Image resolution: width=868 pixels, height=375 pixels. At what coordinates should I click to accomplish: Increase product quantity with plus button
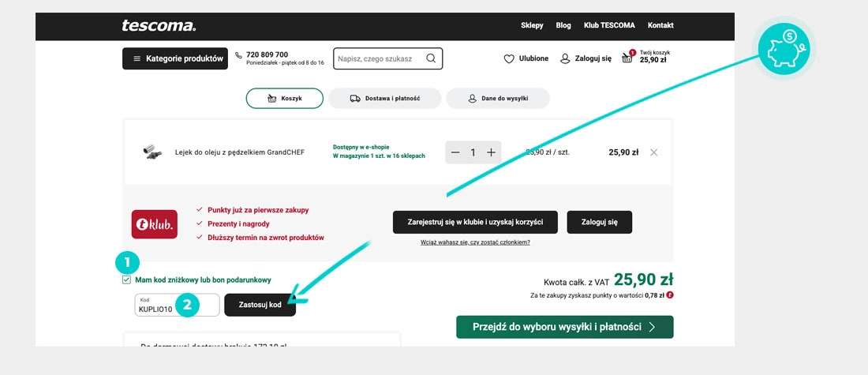coord(491,152)
